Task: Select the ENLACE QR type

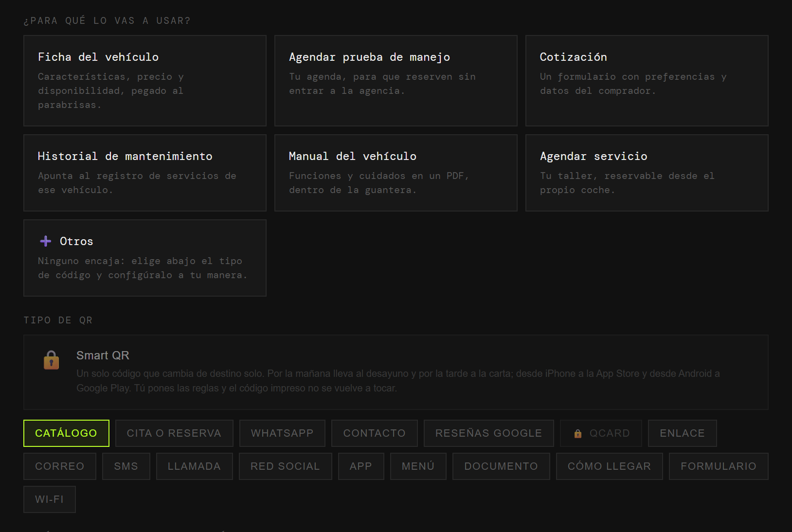Action: 683,433
